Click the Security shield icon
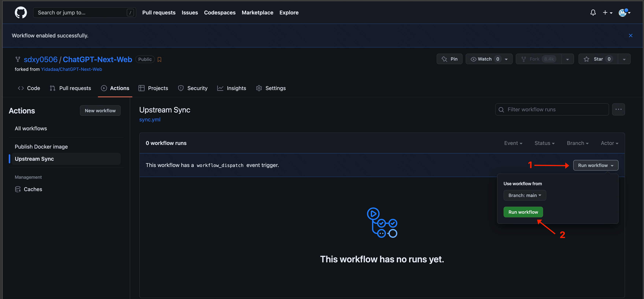Screen dimensions: 644x299 coord(181,88)
